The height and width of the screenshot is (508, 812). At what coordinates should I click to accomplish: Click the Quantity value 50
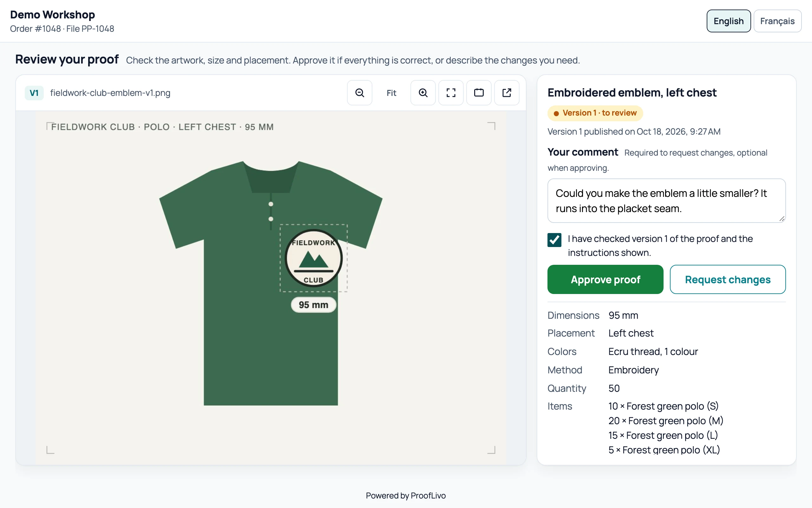tap(614, 388)
